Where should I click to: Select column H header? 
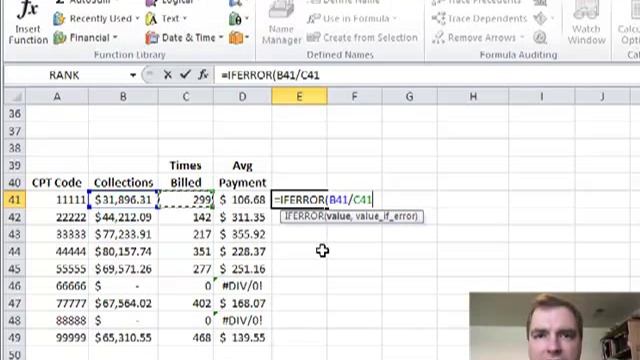(x=473, y=97)
